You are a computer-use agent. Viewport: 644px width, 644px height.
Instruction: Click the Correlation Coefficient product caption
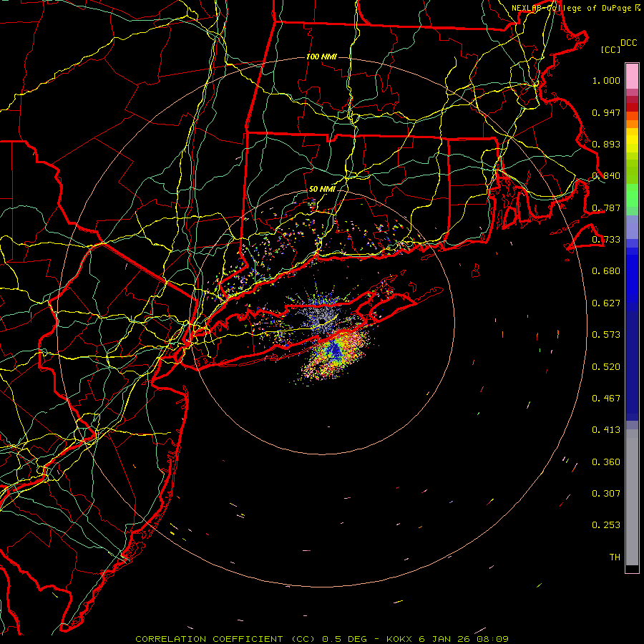pos(321,639)
